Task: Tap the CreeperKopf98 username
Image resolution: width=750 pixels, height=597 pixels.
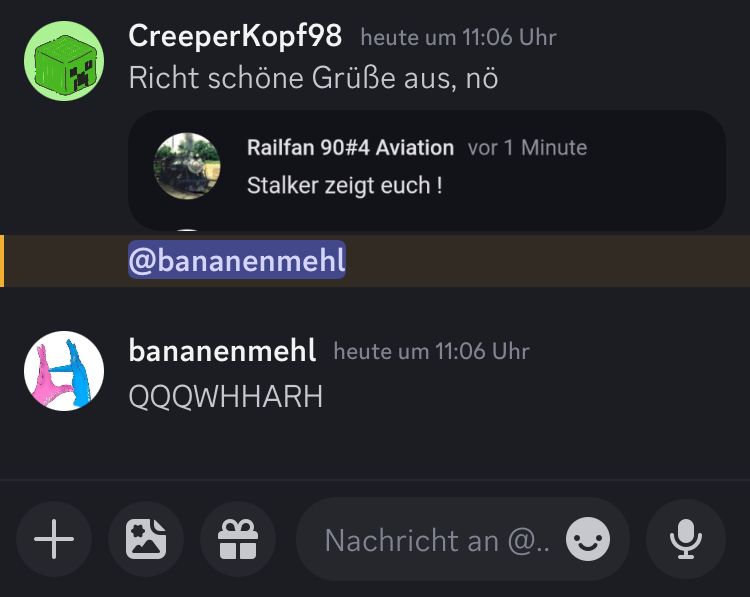Action: click(235, 36)
